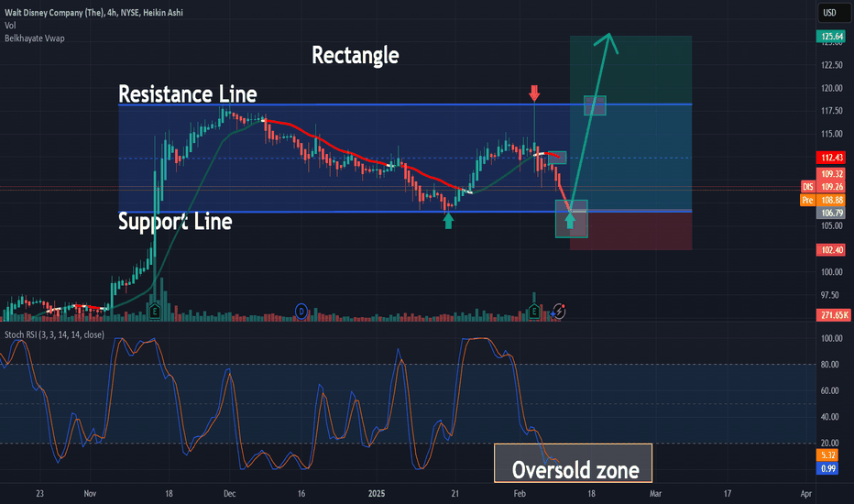The height and width of the screenshot is (504, 854).
Task: Click the 271.65K volume label
Action: coord(833,315)
